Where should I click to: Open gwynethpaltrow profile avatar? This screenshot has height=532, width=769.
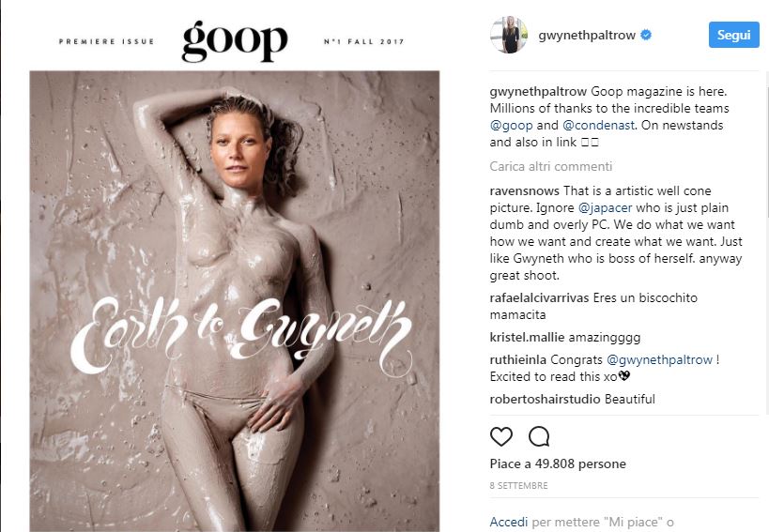(509, 35)
